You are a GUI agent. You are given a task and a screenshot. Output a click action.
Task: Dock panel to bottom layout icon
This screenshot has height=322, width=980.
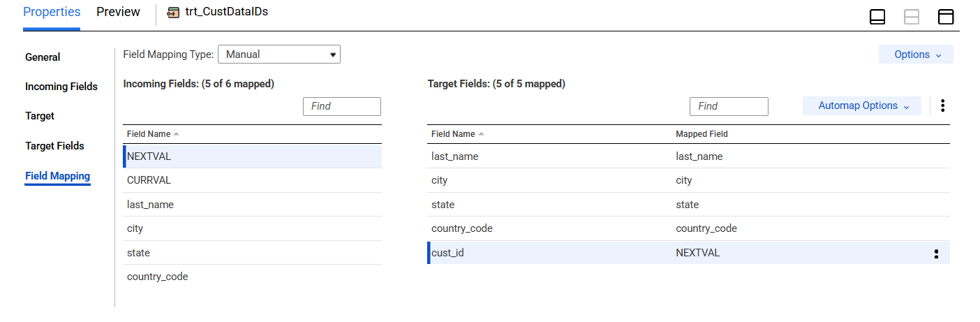877,17
